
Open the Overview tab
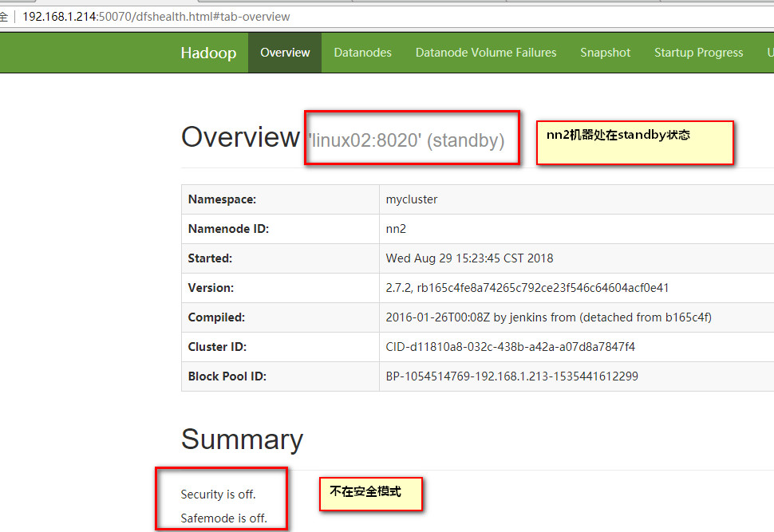pos(285,53)
